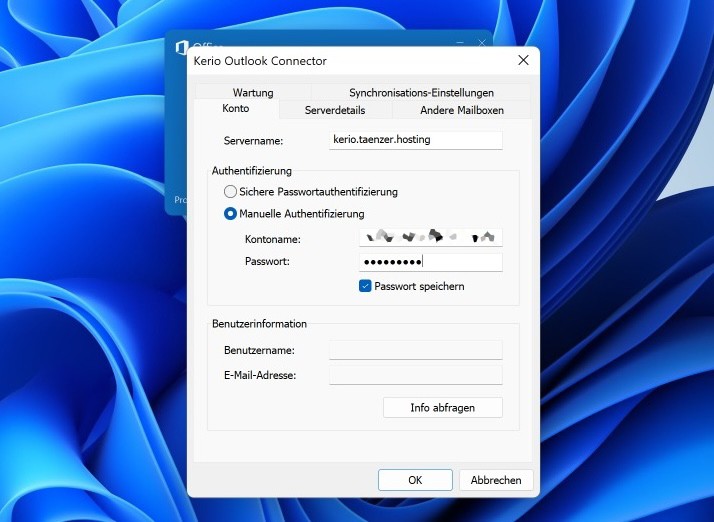
Task: Minimize the background Office window
Action: click(460, 43)
